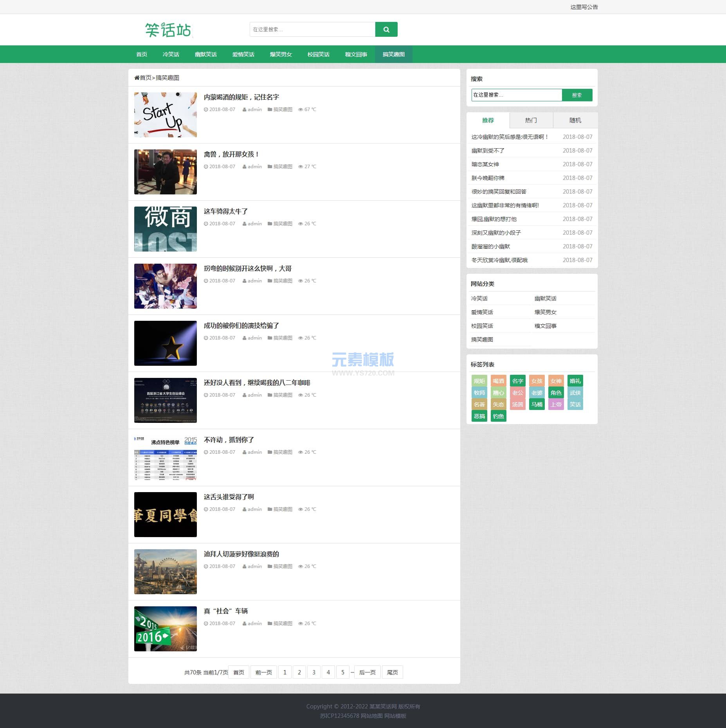Open 冷笑话 in the navigation bar

coord(171,54)
